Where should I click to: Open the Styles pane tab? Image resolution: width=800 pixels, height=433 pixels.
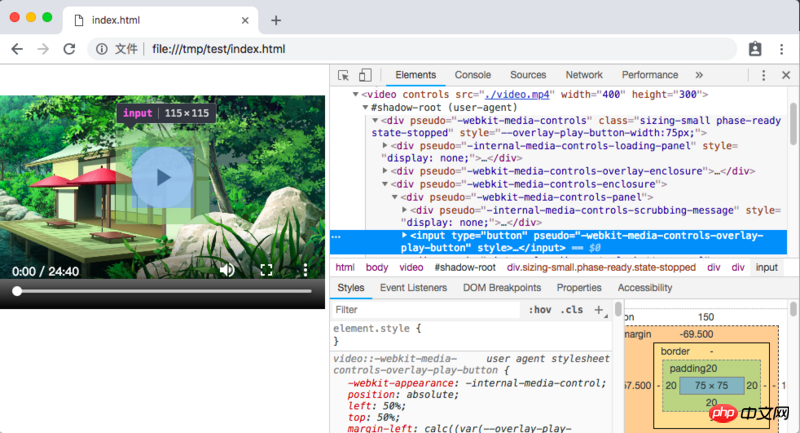[x=351, y=288]
